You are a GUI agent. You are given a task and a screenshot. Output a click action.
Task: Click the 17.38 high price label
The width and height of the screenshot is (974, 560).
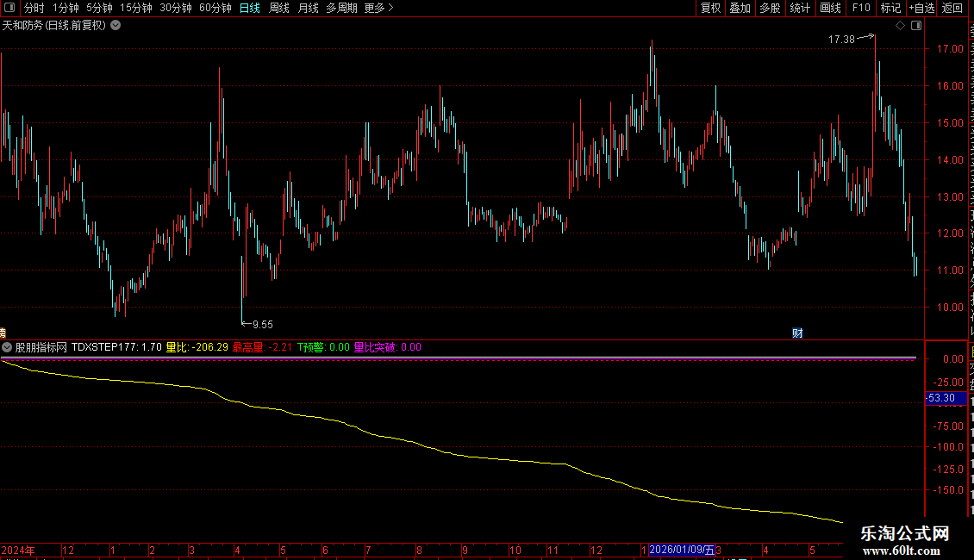point(841,39)
